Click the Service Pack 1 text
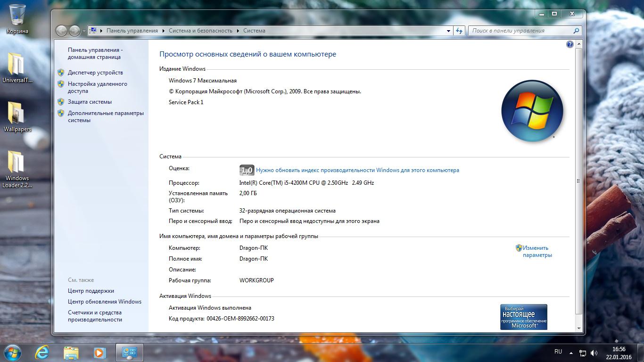644x362 pixels. pos(186,102)
